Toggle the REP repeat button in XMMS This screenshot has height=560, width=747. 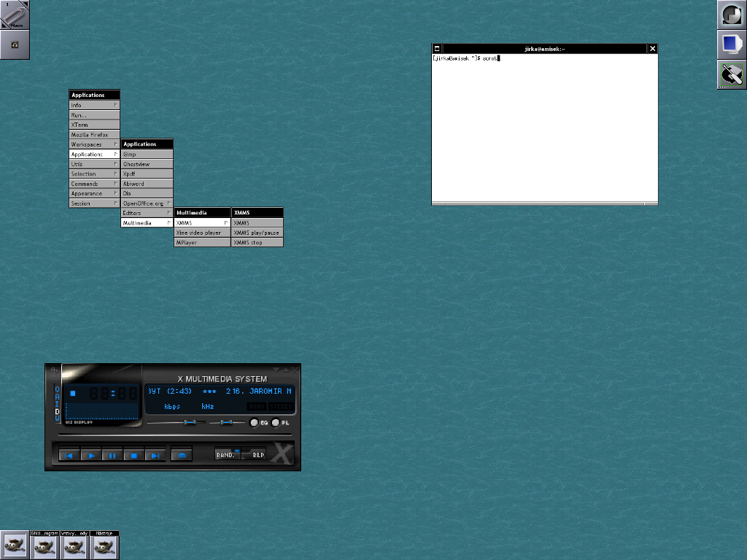[x=258, y=454]
